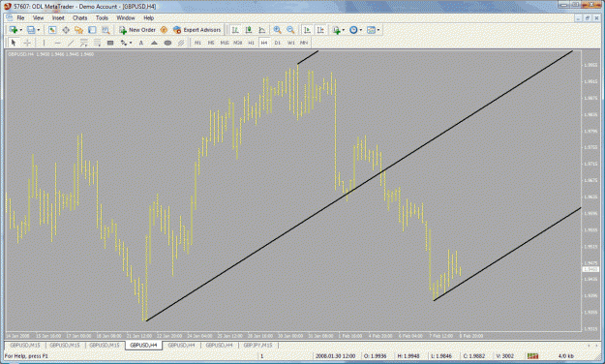605x364 pixels.
Task: Switch to M15 timeframe
Action: (x=225, y=43)
